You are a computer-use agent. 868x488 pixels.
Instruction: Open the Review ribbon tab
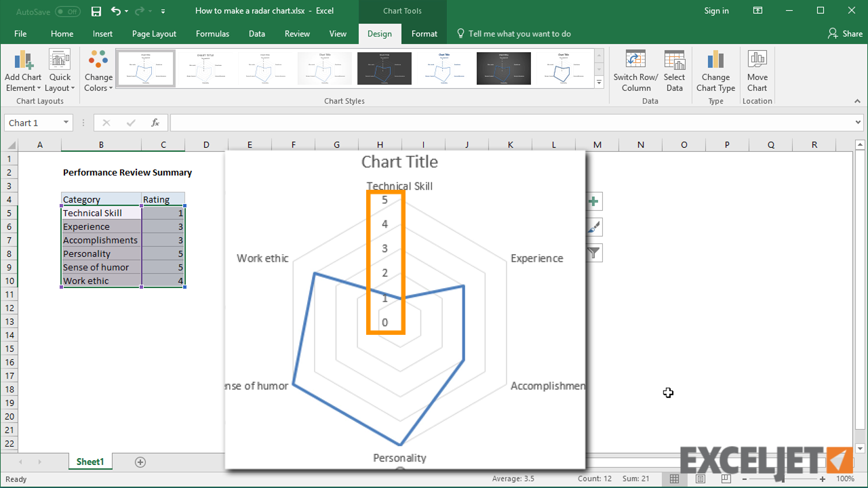coord(298,33)
